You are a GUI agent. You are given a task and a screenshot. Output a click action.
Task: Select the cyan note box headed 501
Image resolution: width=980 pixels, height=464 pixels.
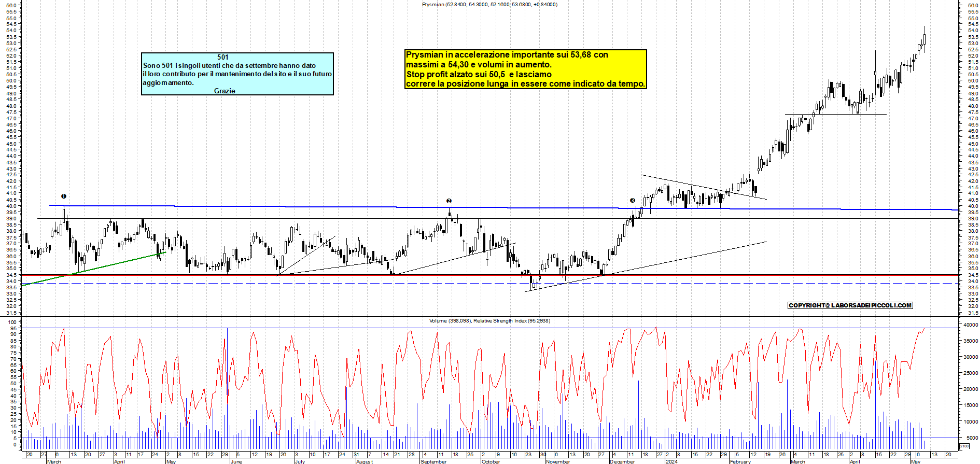coord(237,74)
